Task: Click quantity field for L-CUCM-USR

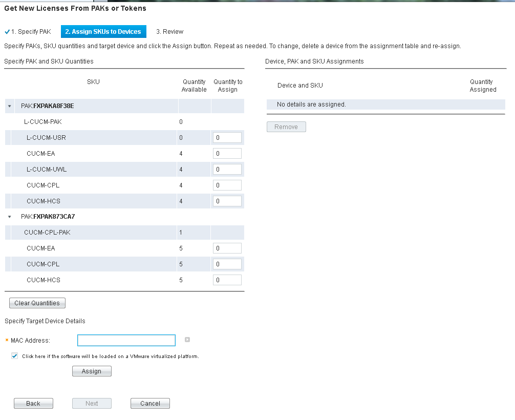Action: (227, 138)
